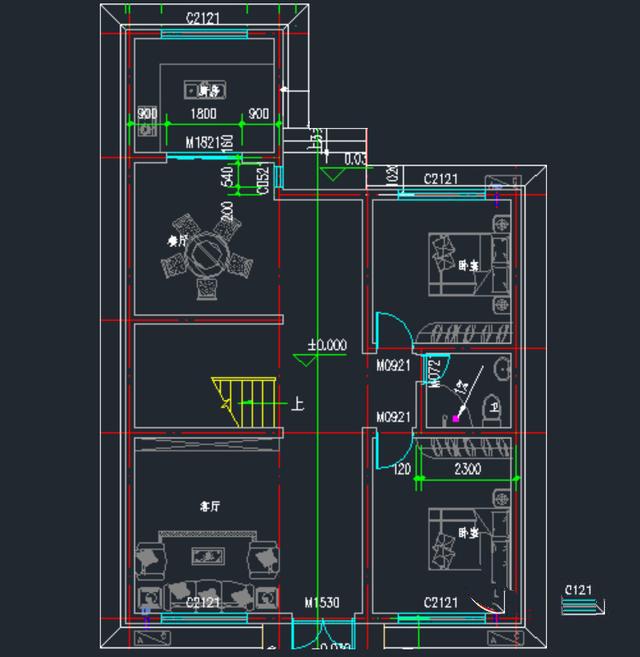Click the 2300 dimension text

click(x=469, y=468)
